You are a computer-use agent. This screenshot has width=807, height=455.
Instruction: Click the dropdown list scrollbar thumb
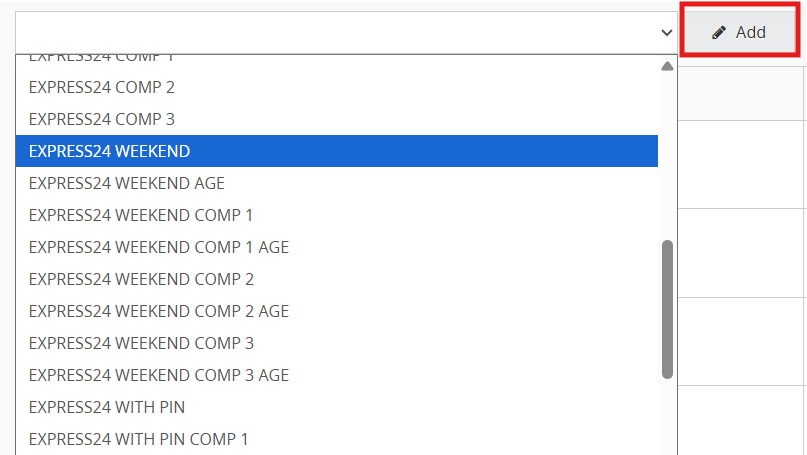pyautogui.click(x=667, y=309)
